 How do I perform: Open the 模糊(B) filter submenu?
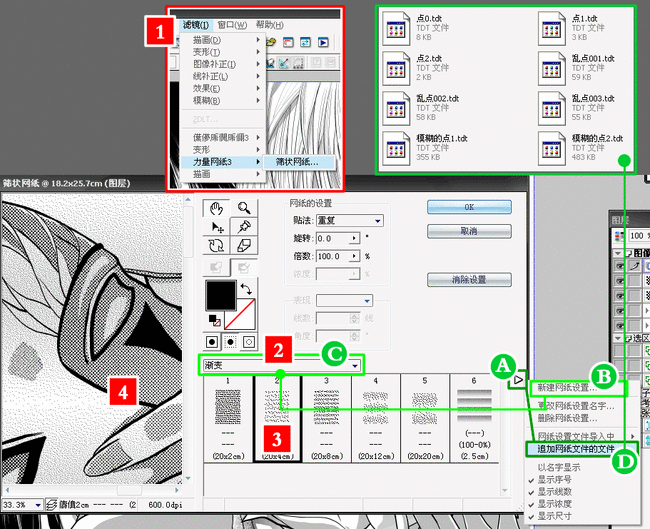coord(222,100)
